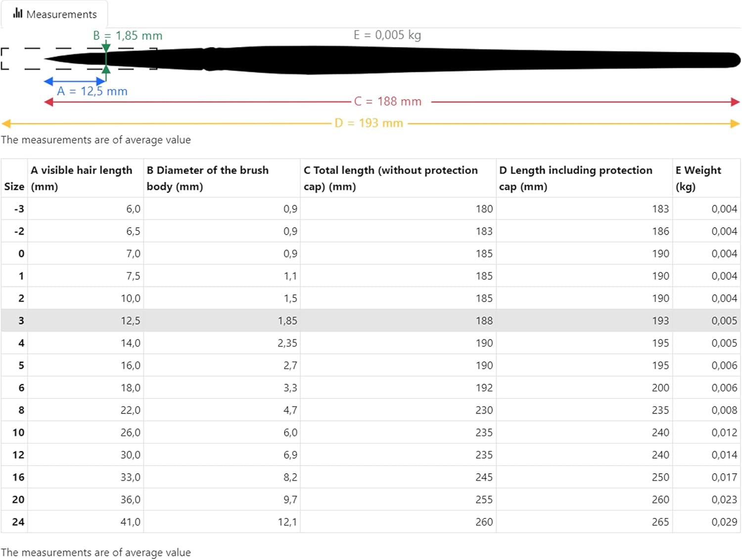This screenshot has height=560, width=742.
Task: Click D Length including protection cap header
Action: (575, 178)
